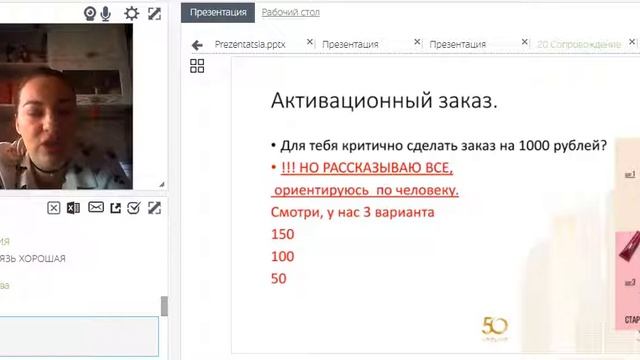Pop out the chat panel icon
Viewport: 640px width, 360px height.
coord(116,208)
